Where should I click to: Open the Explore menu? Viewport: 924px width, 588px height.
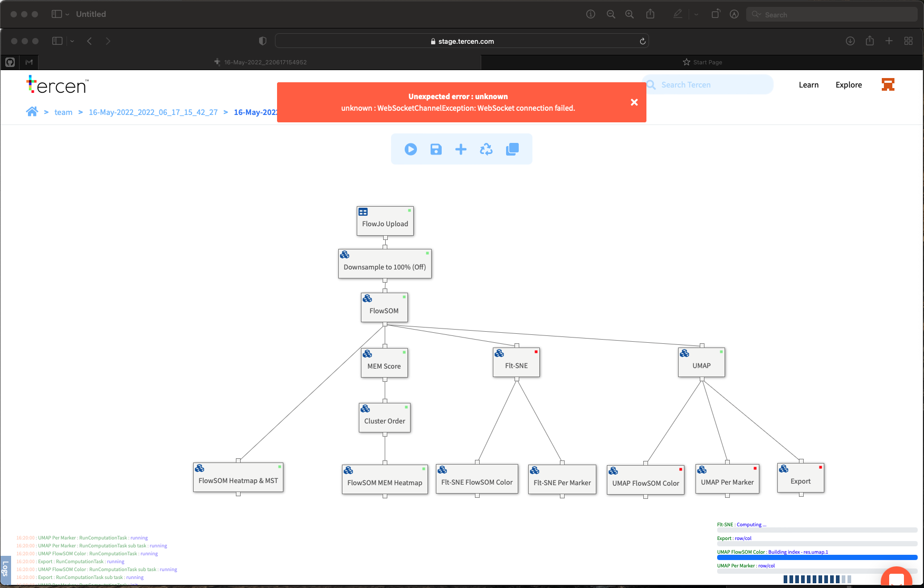coord(849,84)
